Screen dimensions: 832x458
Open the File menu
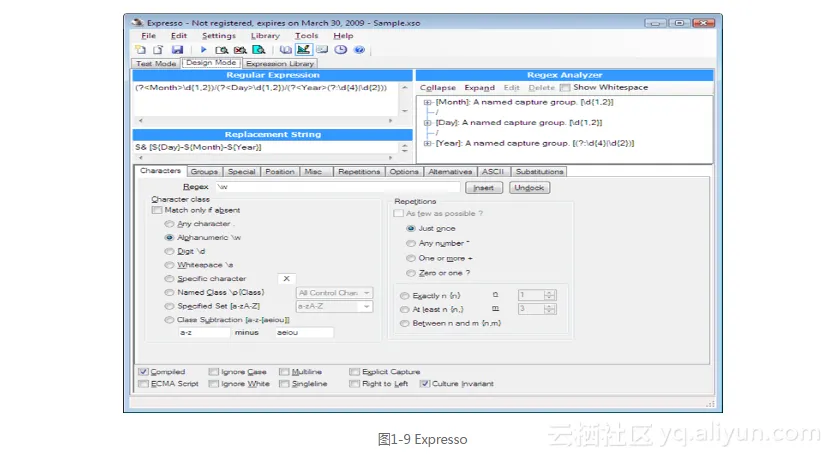[x=149, y=36]
